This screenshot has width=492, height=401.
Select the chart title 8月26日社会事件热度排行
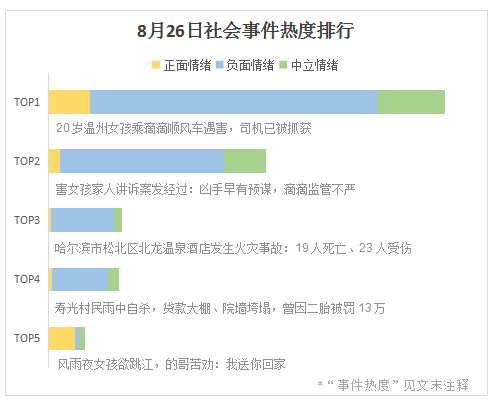245,31
